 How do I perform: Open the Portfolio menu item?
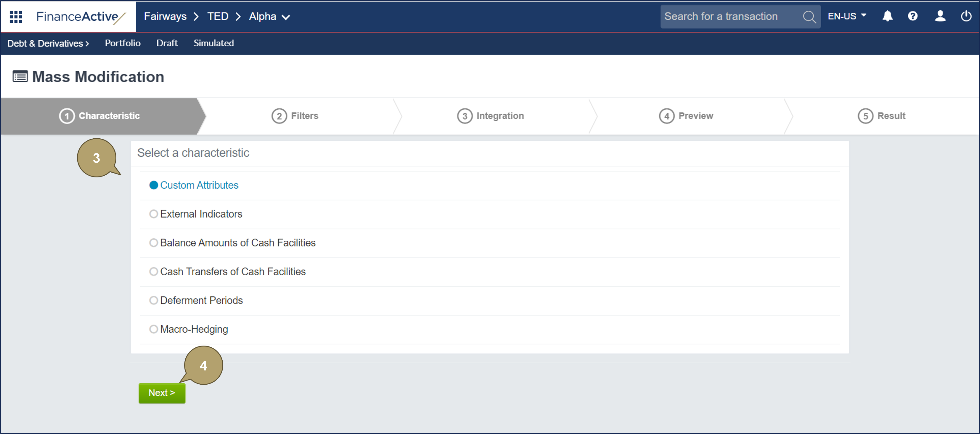click(x=123, y=43)
